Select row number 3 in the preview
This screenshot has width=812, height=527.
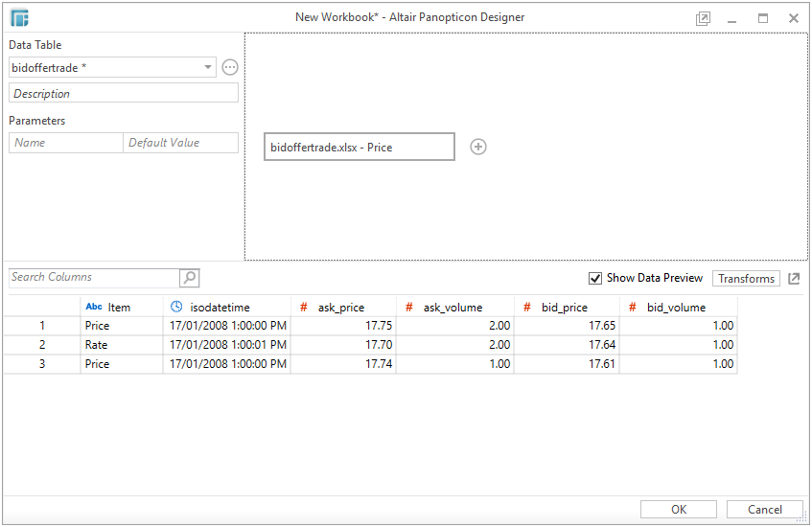pos(42,364)
